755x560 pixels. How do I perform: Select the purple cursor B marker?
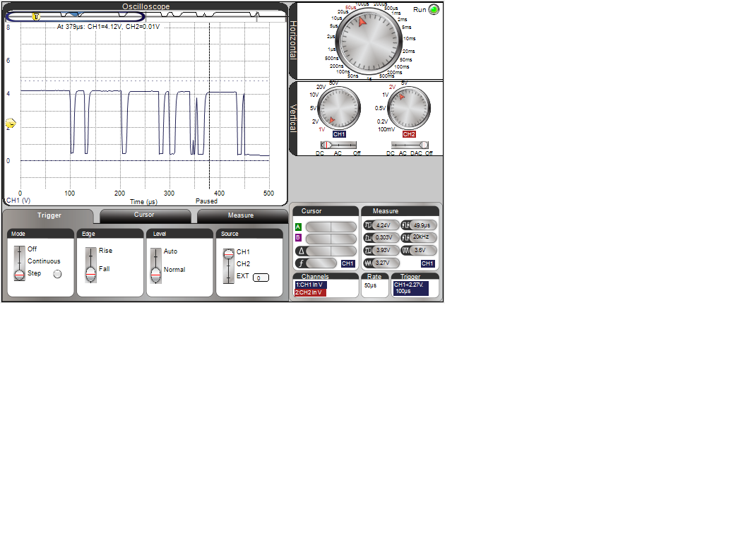click(x=298, y=239)
